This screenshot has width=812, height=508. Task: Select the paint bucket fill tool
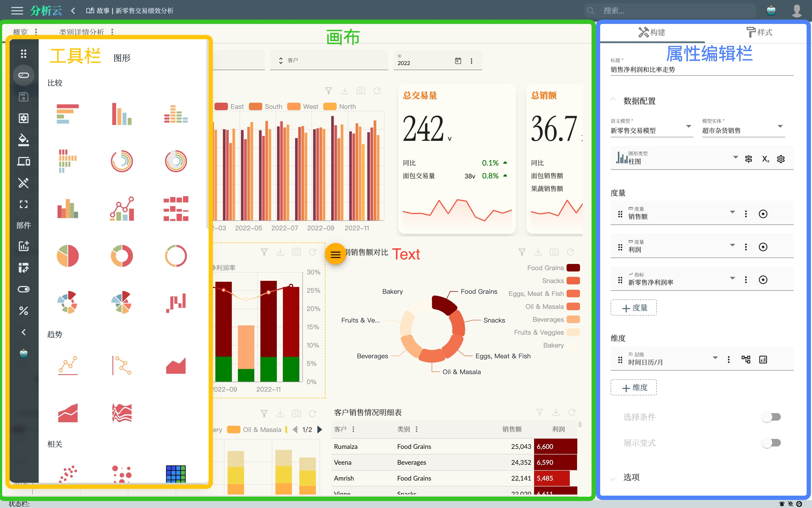pyautogui.click(x=23, y=140)
